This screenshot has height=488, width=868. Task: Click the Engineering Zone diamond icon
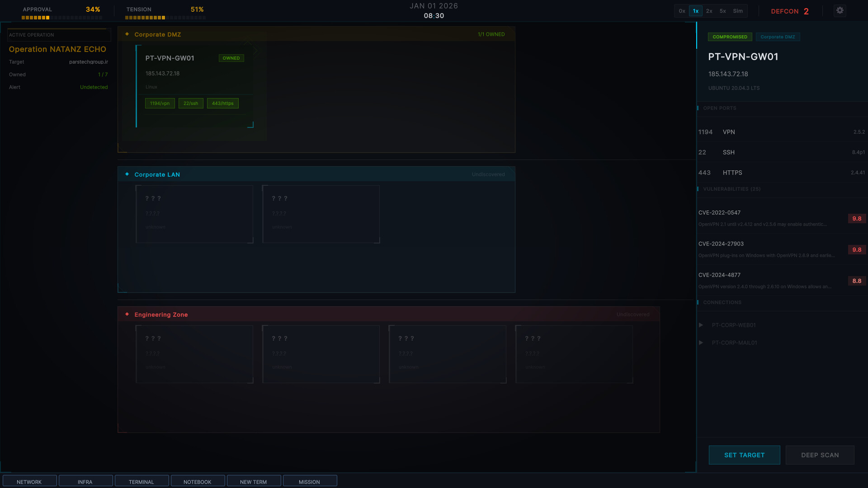pyautogui.click(x=127, y=314)
